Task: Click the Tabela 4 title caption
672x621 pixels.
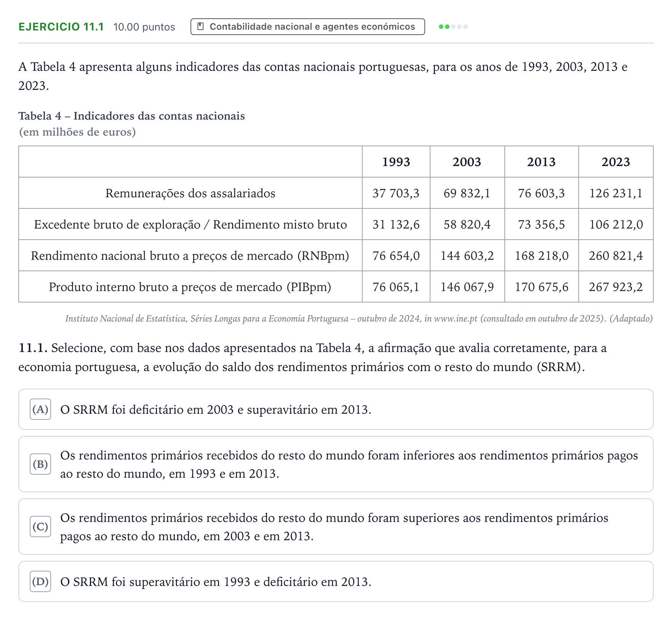Action: click(131, 116)
